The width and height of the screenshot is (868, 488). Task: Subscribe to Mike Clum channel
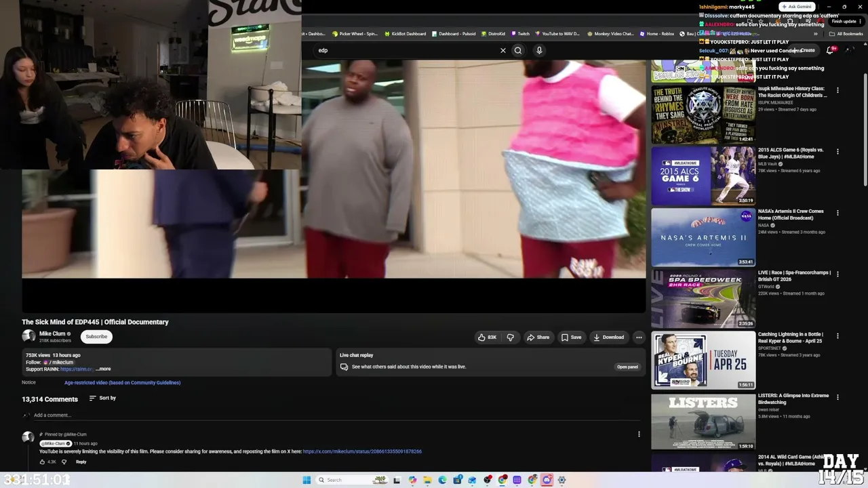(x=96, y=336)
